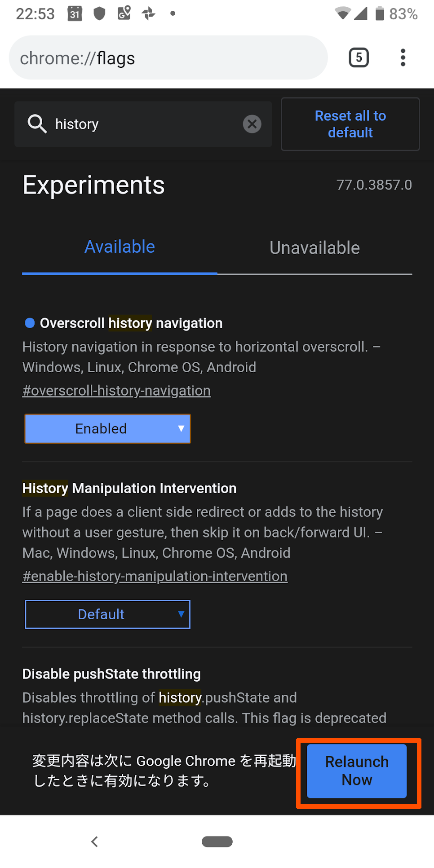Tap arrow on the Enabled select box
Screen dimensions: 434x868
(181, 429)
